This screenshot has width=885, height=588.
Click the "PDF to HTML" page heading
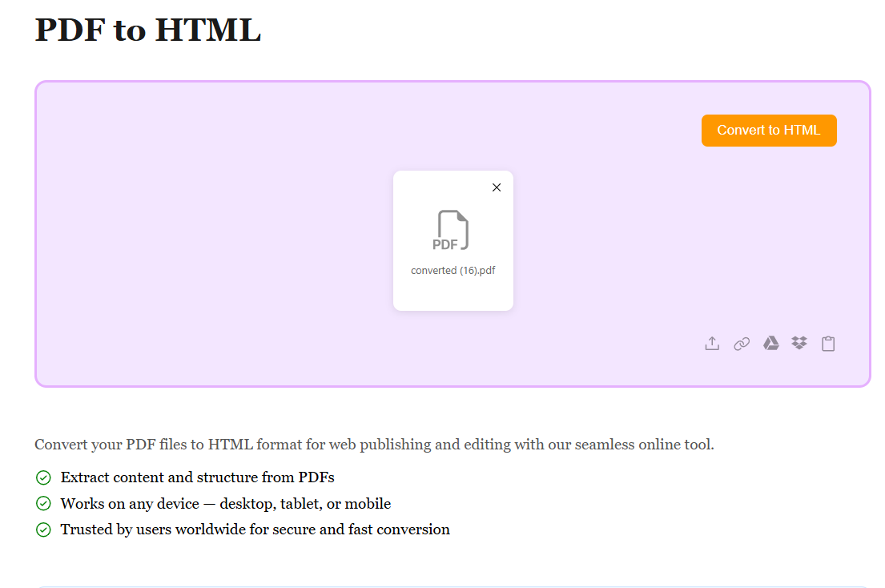point(148,30)
